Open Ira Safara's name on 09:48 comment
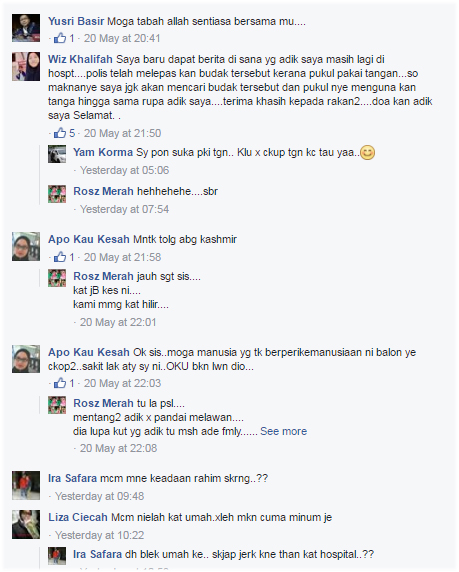The height and width of the screenshot is (572, 459). 73,478
